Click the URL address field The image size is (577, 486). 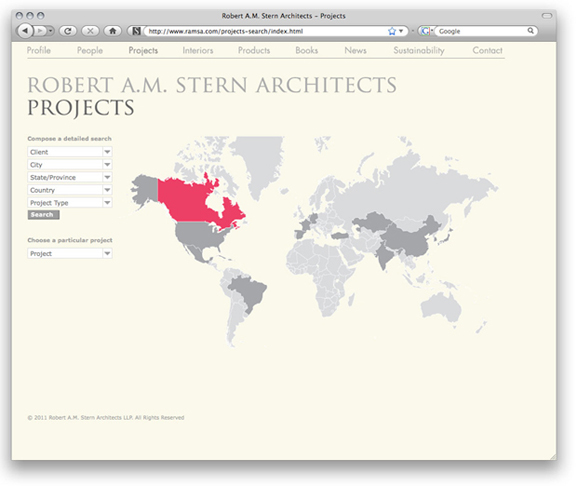click(265, 31)
